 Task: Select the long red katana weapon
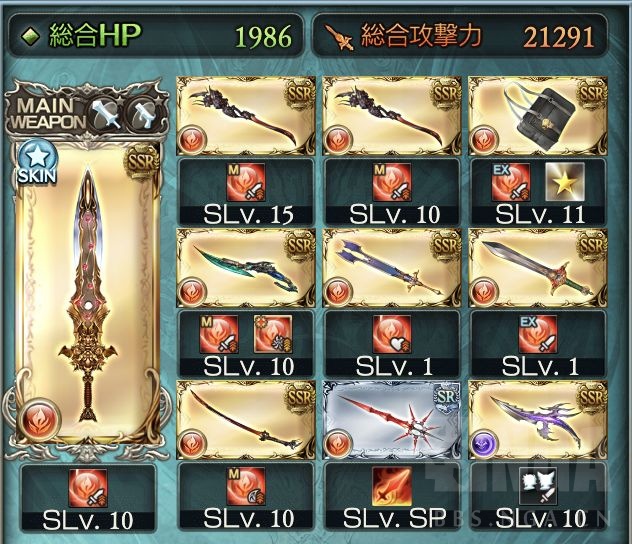(x=246, y=420)
